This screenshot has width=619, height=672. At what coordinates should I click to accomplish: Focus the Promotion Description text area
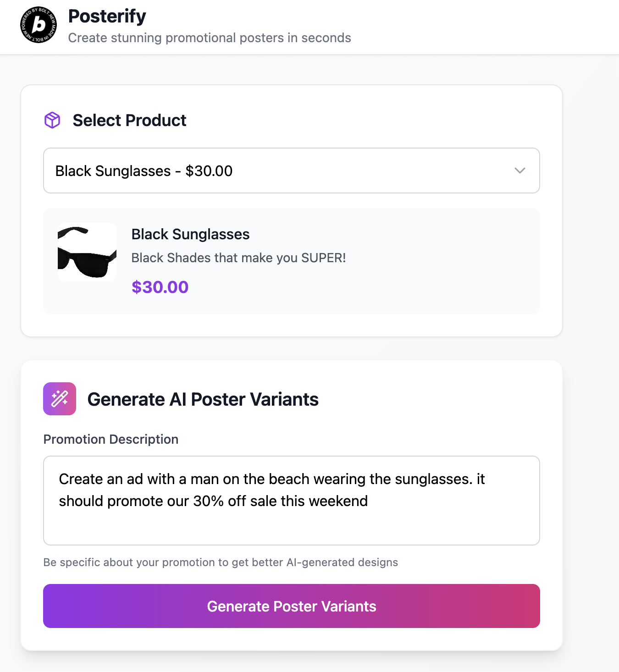tap(292, 501)
